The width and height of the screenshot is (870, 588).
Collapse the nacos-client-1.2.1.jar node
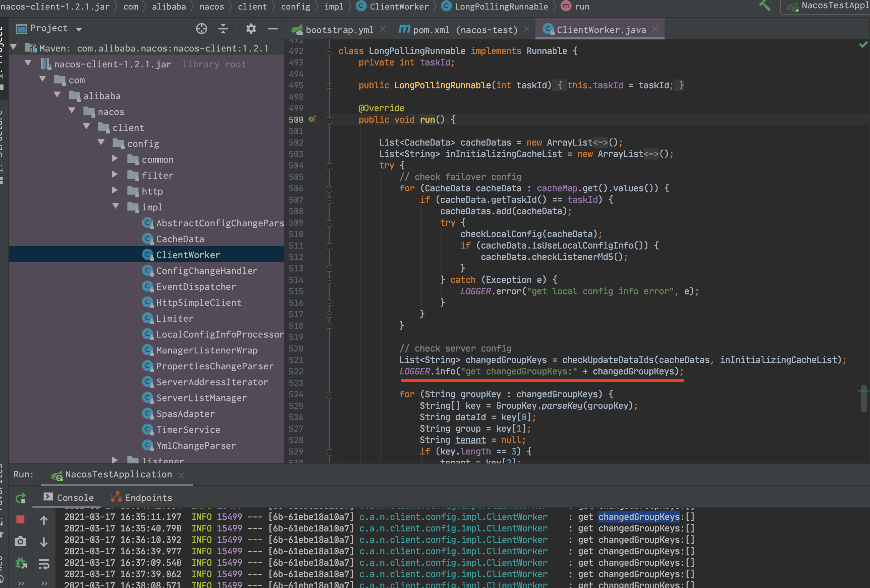click(x=28, y=63)
